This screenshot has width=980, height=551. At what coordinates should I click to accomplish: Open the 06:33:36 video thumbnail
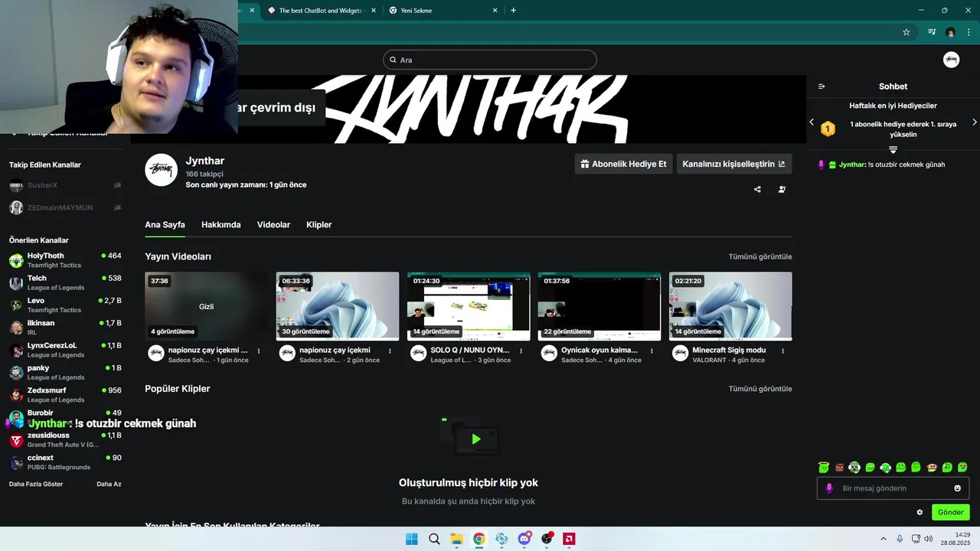[338, 306]
